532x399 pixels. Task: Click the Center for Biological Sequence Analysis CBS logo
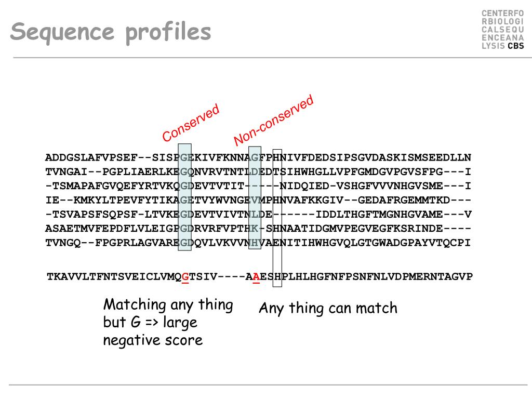pos(502,30)
